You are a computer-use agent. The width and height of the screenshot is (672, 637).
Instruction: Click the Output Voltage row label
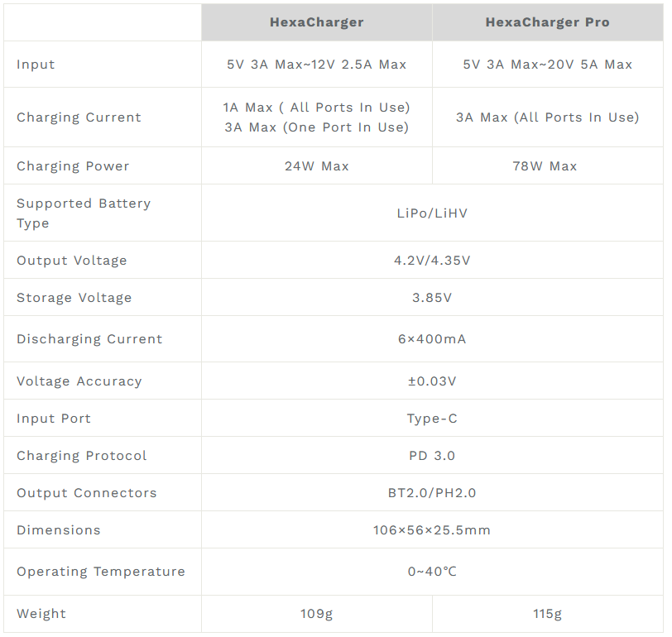[72, 261]
